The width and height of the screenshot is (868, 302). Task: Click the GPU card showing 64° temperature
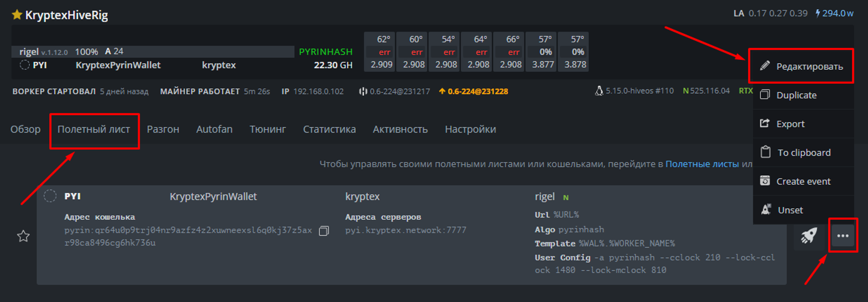pyautogui.click(x=477, y=52)
